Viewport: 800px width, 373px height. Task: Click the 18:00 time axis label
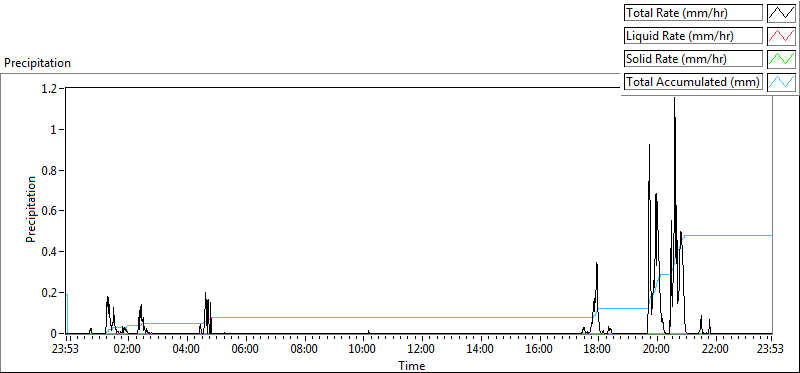tap(598, 350)
